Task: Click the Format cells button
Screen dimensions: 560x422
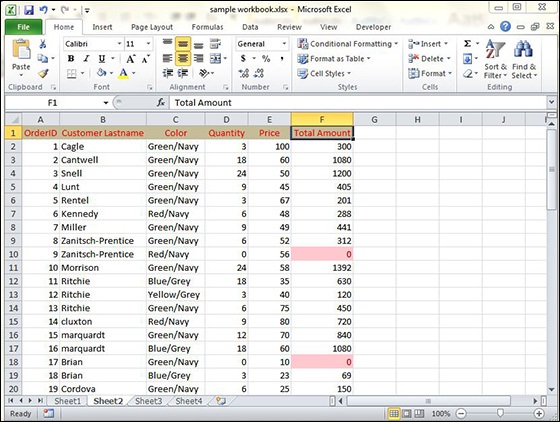Action: (430, 74)
